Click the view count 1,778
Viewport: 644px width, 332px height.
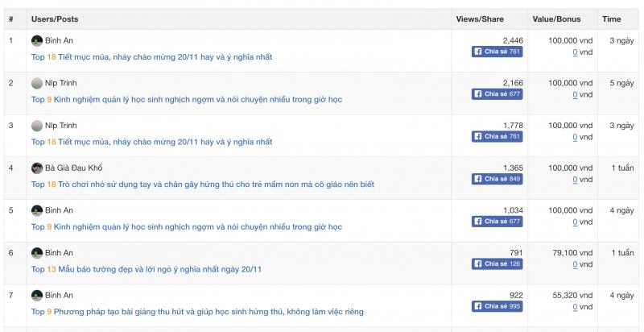(513, 126)
